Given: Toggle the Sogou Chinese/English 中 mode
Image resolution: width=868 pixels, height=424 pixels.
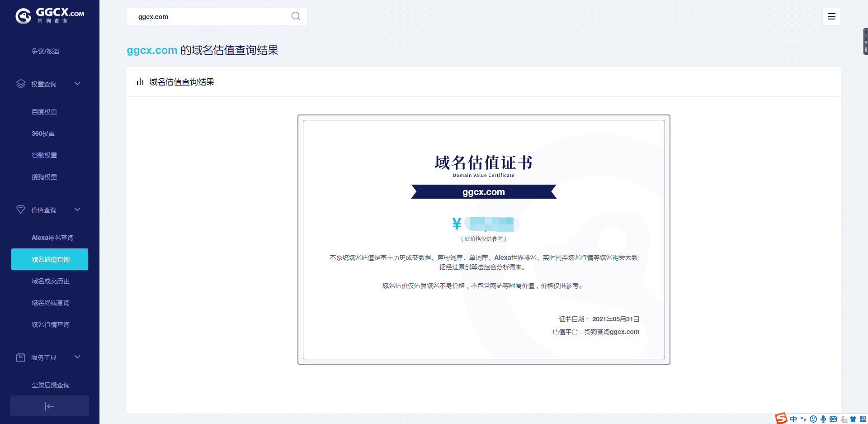Looking at the screenshot, I should coord(793,419).
